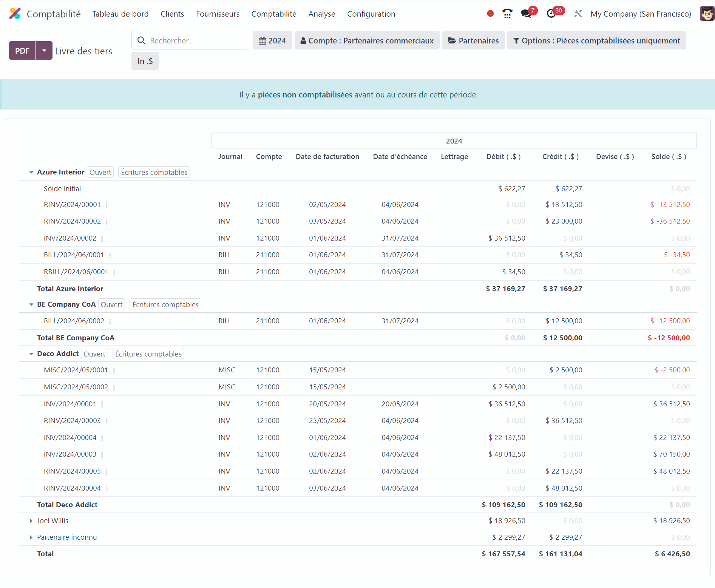Click the debug tools wrench icon
Image resolution: width=715 pixels, height=588 pixels.
(578, 14)
